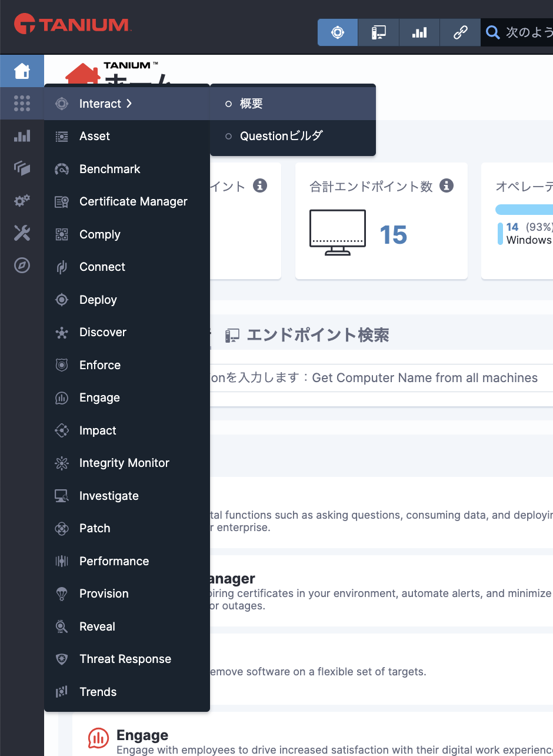Screen dimensions: 553x756
Task: Choose Patch in the modules menu
Action: pos(127,528)
